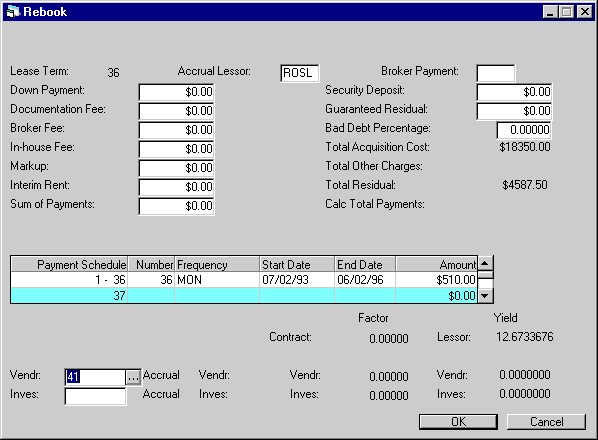The image size is (598, 440).
Task: Select the Down Payment amount field
Action: 176,92
